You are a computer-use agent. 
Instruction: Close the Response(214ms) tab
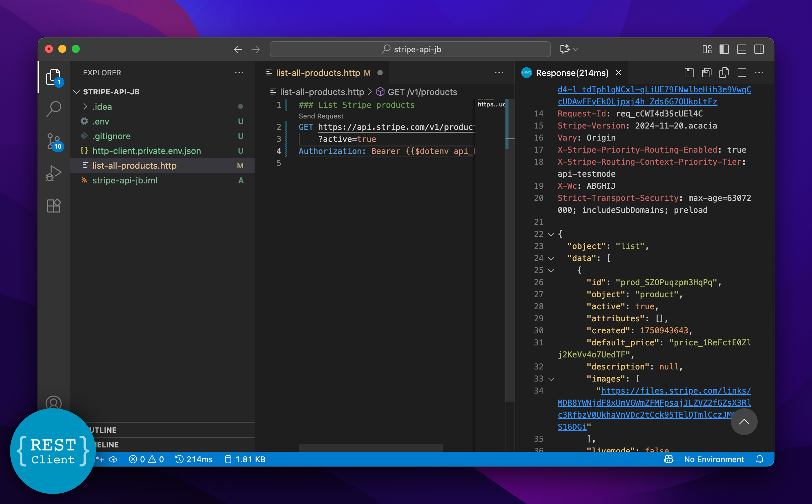click(618, 73)
